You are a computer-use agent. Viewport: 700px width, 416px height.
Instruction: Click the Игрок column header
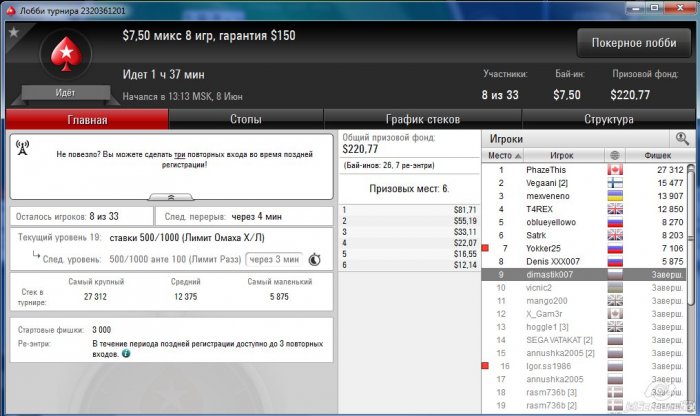pos(562,155)
